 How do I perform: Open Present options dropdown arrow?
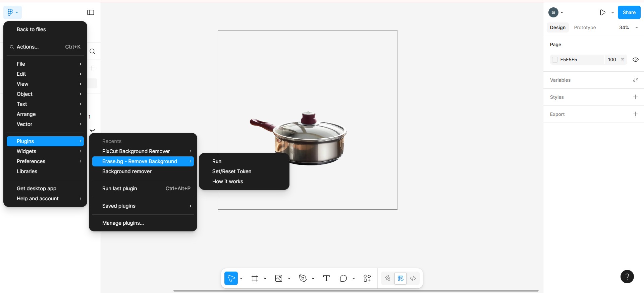pos(612,12)
